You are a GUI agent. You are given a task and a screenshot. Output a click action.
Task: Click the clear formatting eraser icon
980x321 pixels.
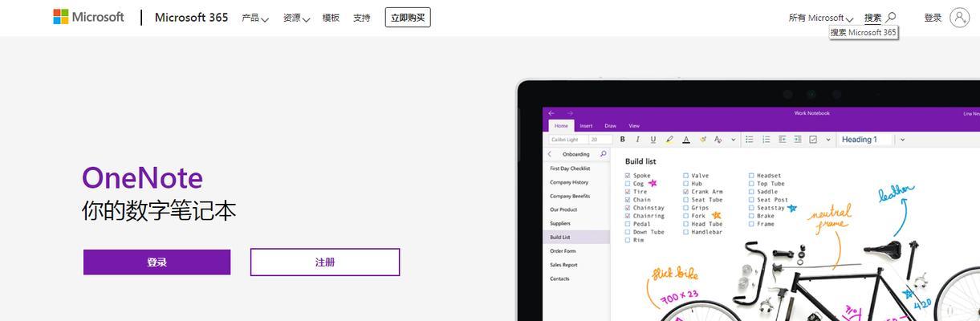click(703, 140)
